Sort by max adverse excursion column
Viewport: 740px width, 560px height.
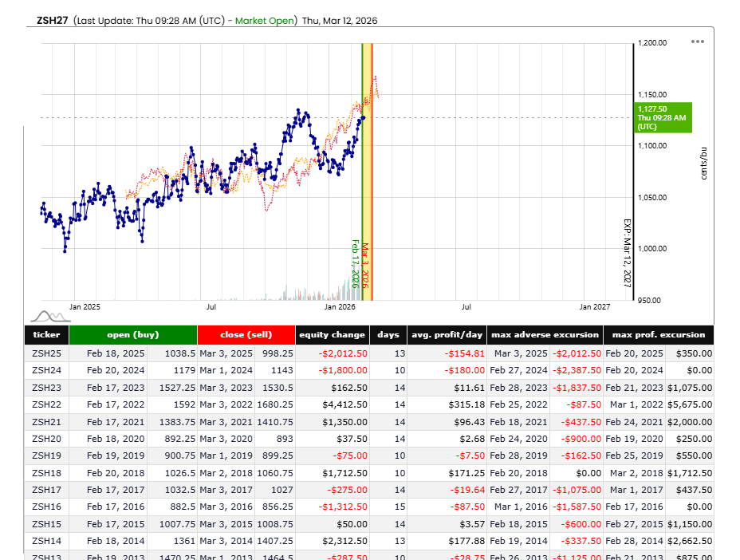click(x=545, y=334)
